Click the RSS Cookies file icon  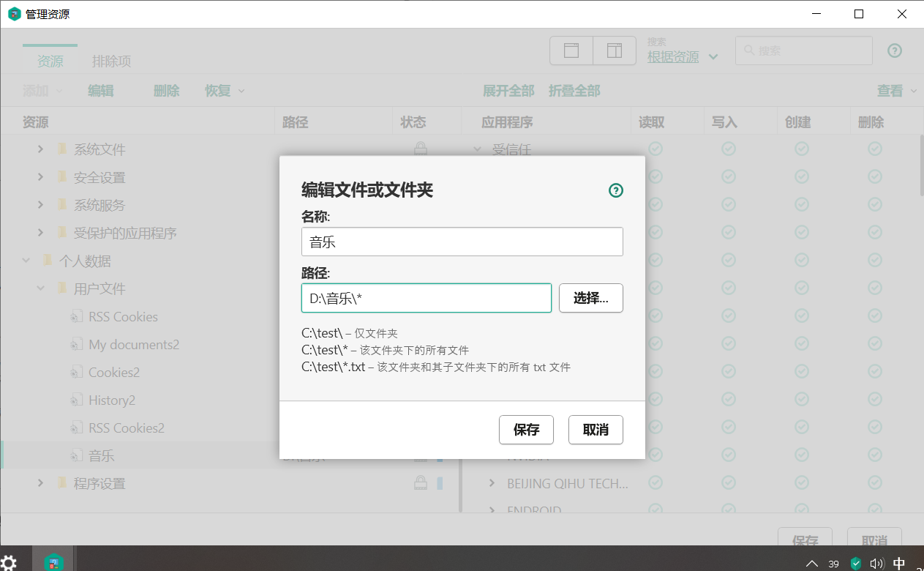(76, 317)
